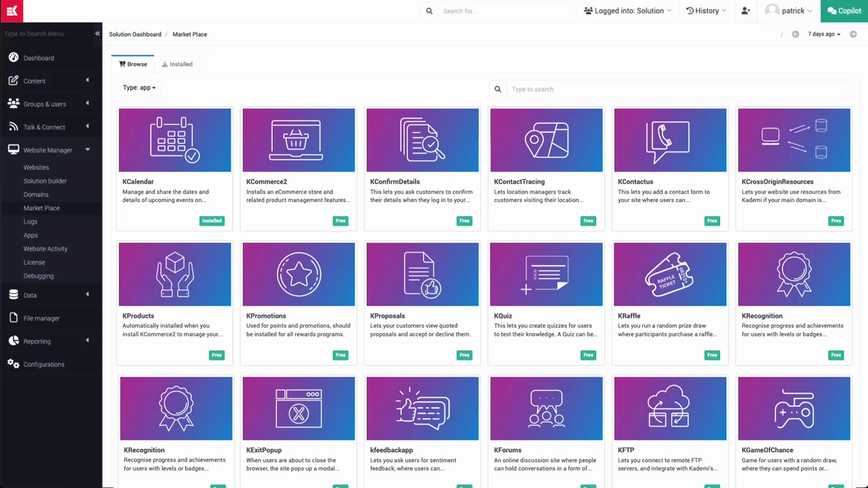The width and height of the screenshot is (868, 488).
Task: Open the History dropdown menu
Action: point(706,11)
